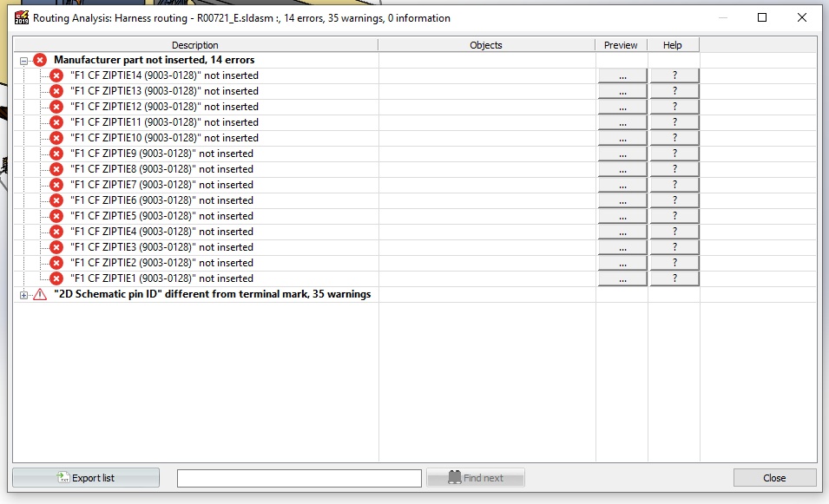Open preview for ZIPTIE5 error

click(622, 215)
